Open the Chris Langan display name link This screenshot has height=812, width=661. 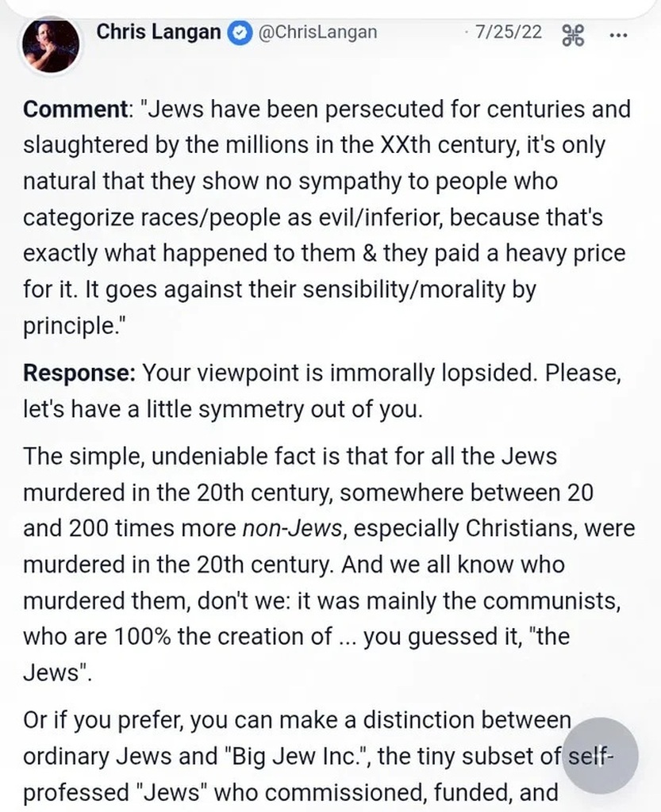pyautogui.click(x=158, y=32)
